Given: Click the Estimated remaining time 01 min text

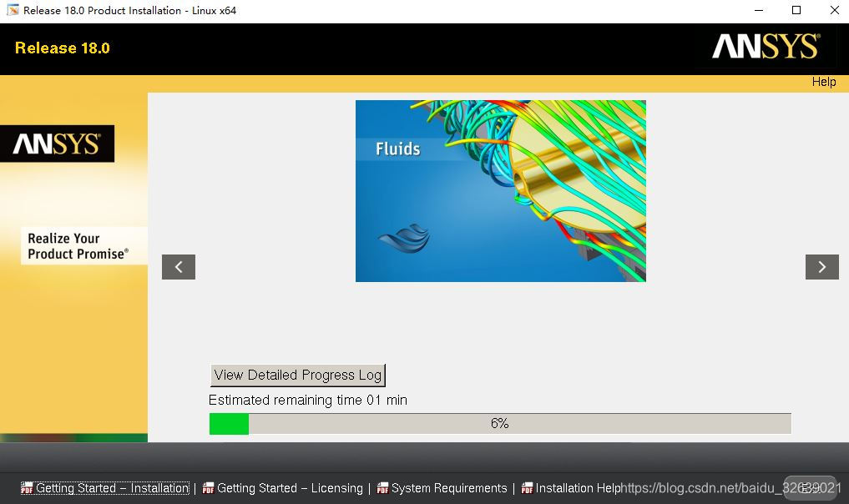Looking at the screenshot, I should pyautogui.click(x=307, y=400).
